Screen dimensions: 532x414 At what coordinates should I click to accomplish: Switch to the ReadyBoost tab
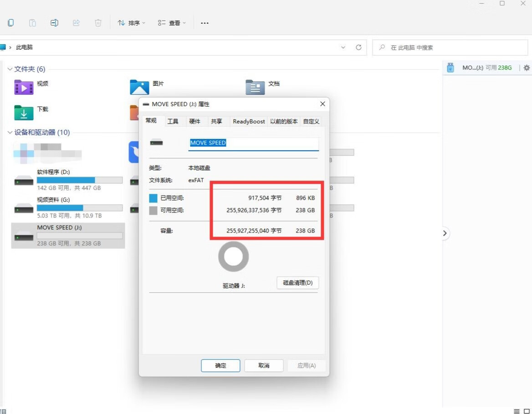[x=249, y=121]
